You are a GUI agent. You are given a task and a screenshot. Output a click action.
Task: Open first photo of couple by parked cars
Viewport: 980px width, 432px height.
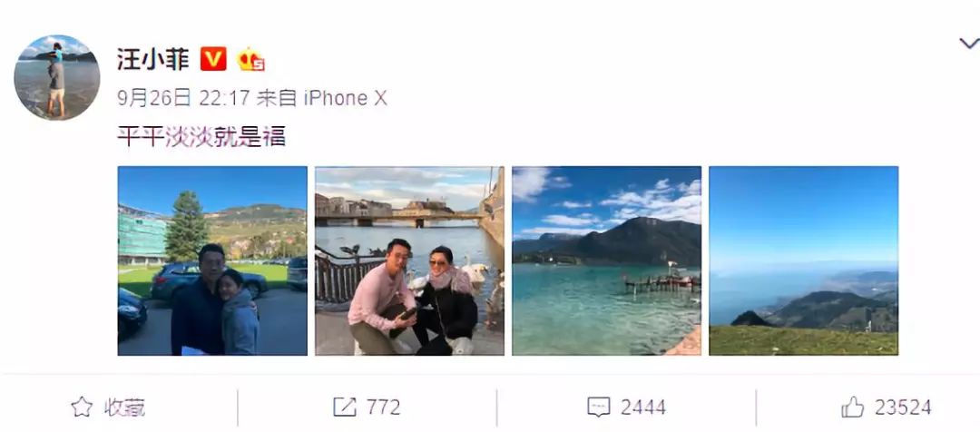click(212, 260)
